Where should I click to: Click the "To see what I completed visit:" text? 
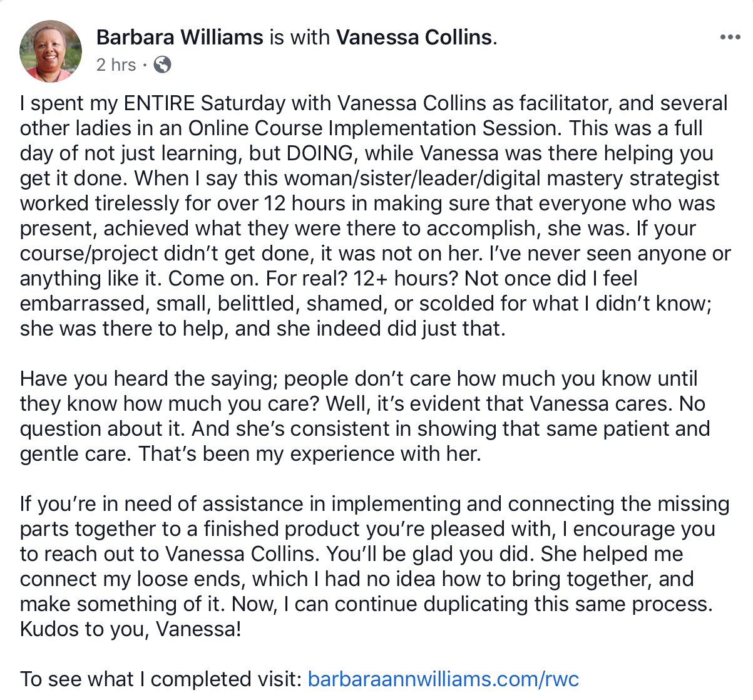click(161, 679)
